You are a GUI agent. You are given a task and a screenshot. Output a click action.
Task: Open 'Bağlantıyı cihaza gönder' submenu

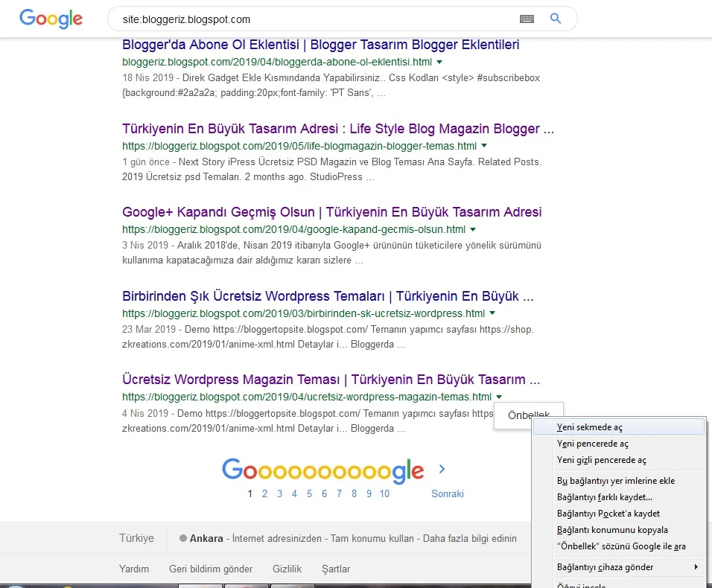pyautogui.click(x=618, y=566)
